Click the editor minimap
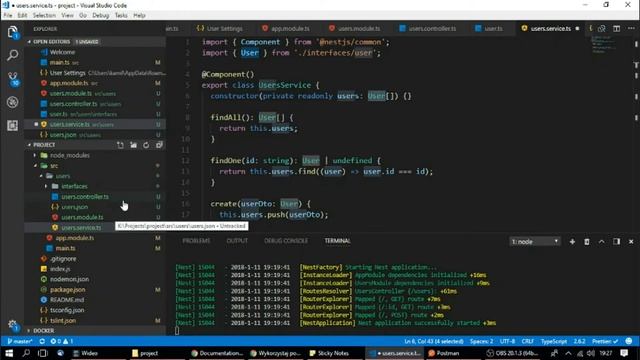The height and width of the screenshot is (360, 640). pyautogui.click(x=604, y=44)
